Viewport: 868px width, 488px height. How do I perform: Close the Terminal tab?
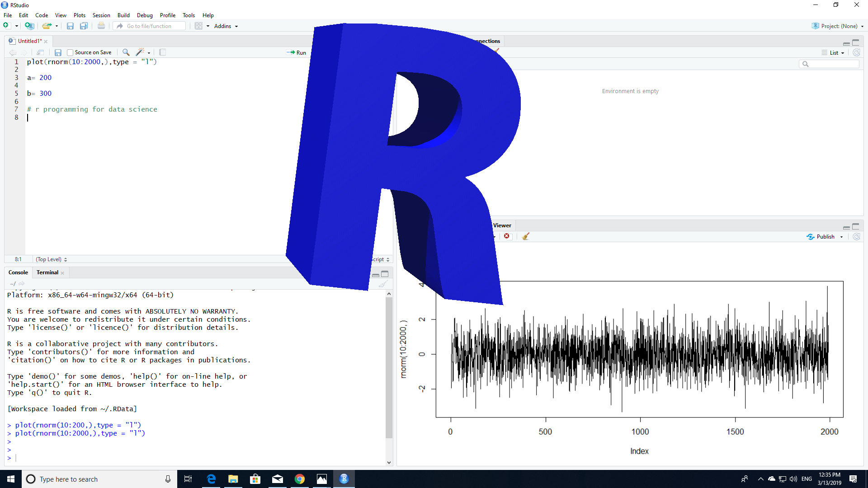point(62,273)
